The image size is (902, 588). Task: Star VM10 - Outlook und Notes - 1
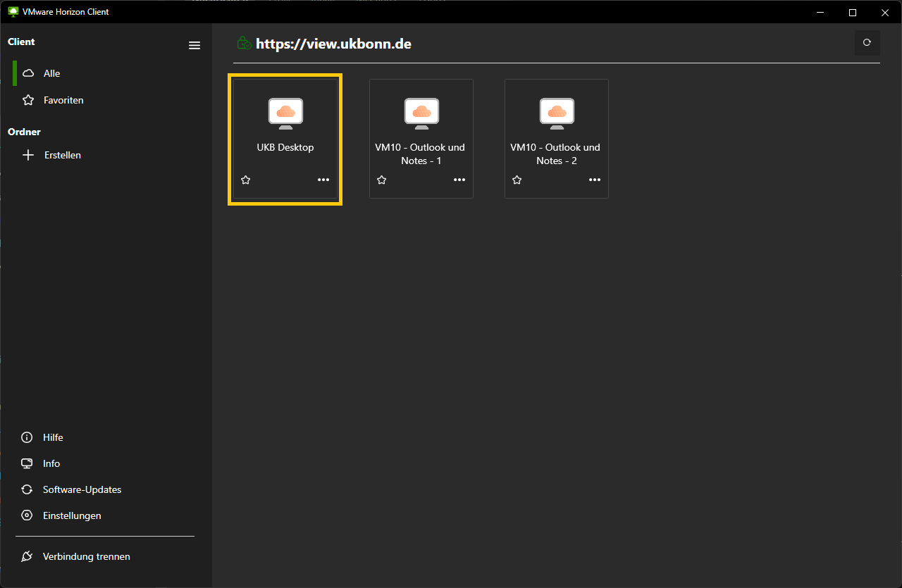point(382,180)
